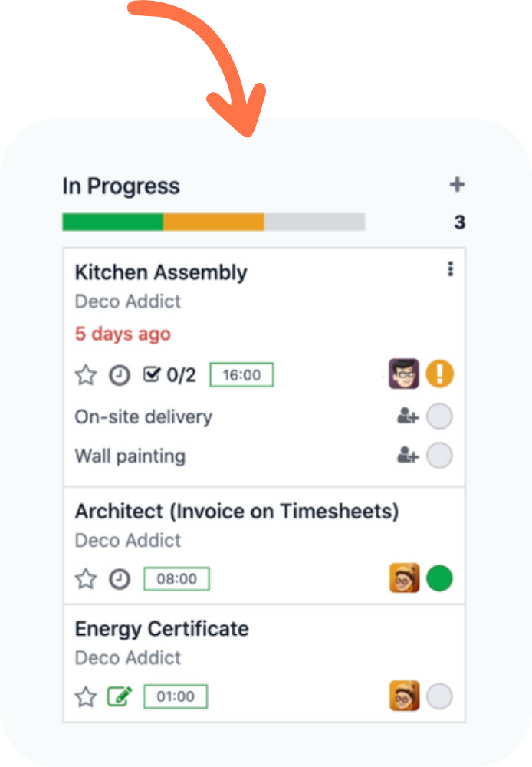Add a new task in the In Progress column

point(457,184)
